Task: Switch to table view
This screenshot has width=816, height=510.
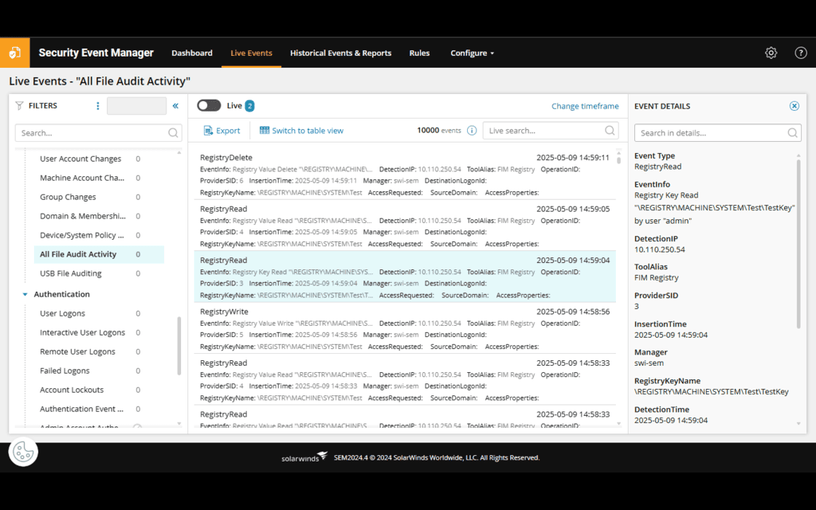Action: click(x=301, y=131)
